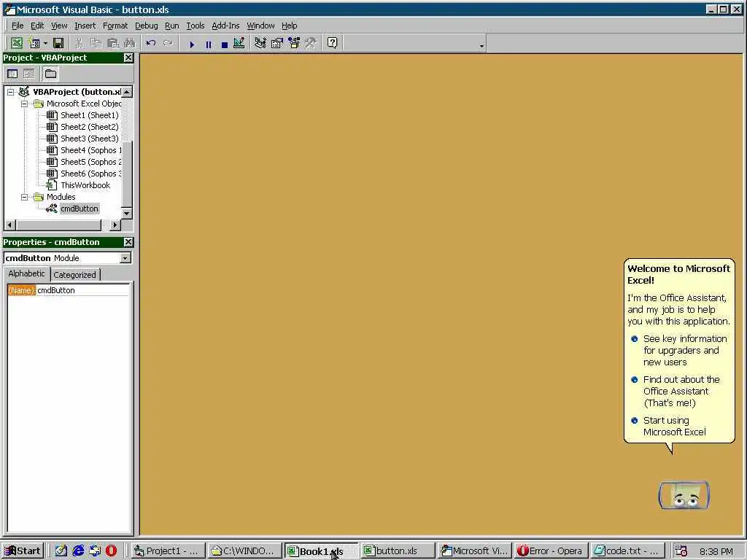
Task: Open the Tools menu
Action: [196, 26]
